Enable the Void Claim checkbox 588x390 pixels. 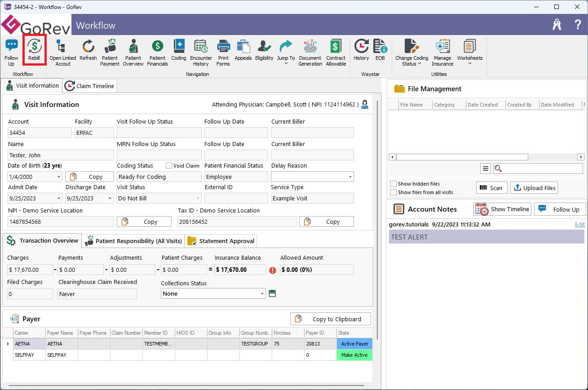click(x=169, y=166)
